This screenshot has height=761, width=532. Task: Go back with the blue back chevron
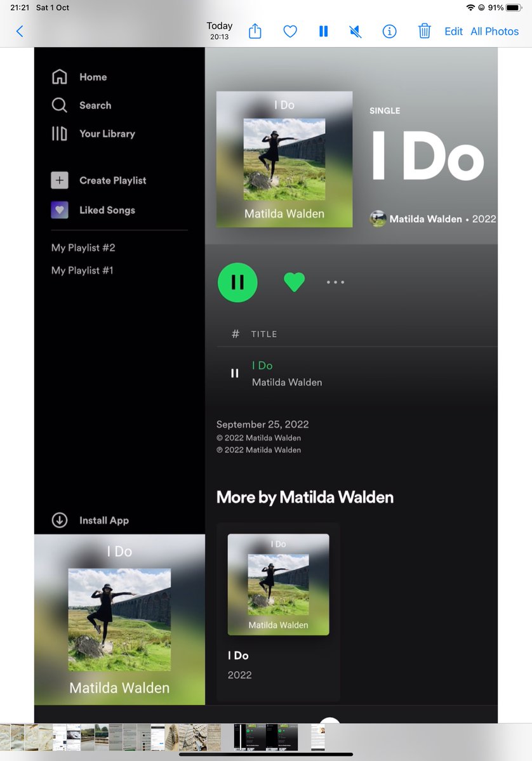[20, 32]
